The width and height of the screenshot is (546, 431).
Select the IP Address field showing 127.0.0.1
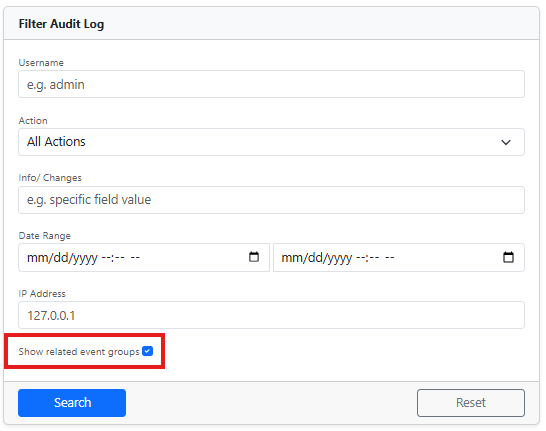pyautogui.click(x=271, y=315)
